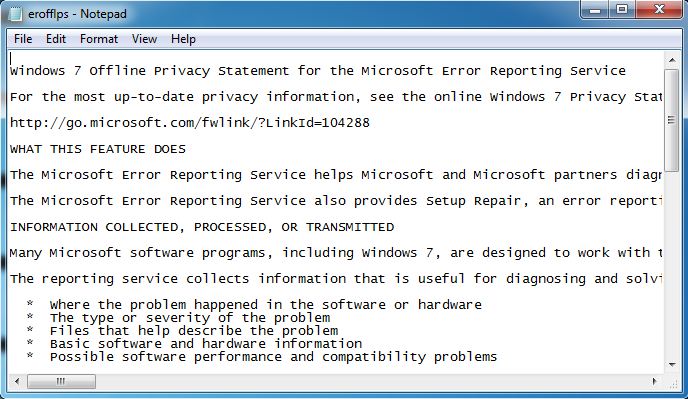Viewport: 688px width, 399px height.
Task: Maximize the Notepad window
Action: click(621, 10)
